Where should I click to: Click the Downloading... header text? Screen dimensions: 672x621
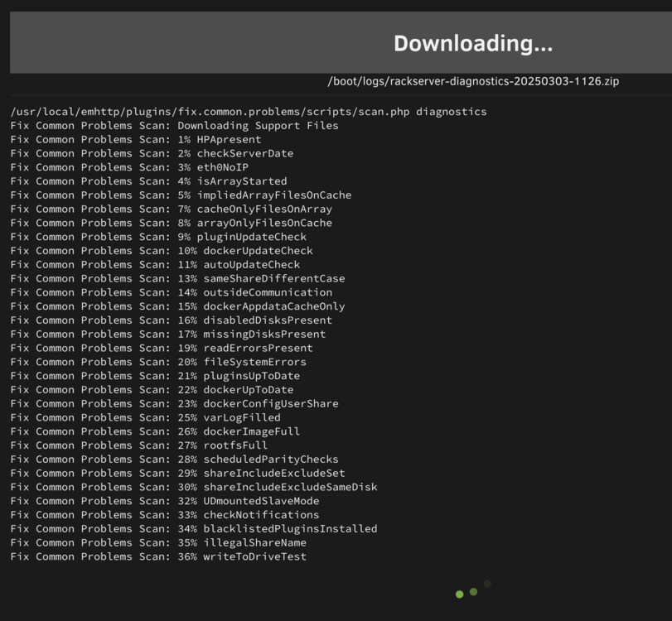pyautogui.click(x=473, y=44)
